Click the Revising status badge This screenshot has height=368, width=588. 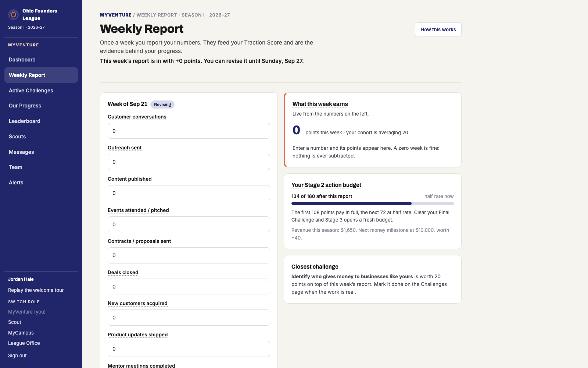point(162,105)
